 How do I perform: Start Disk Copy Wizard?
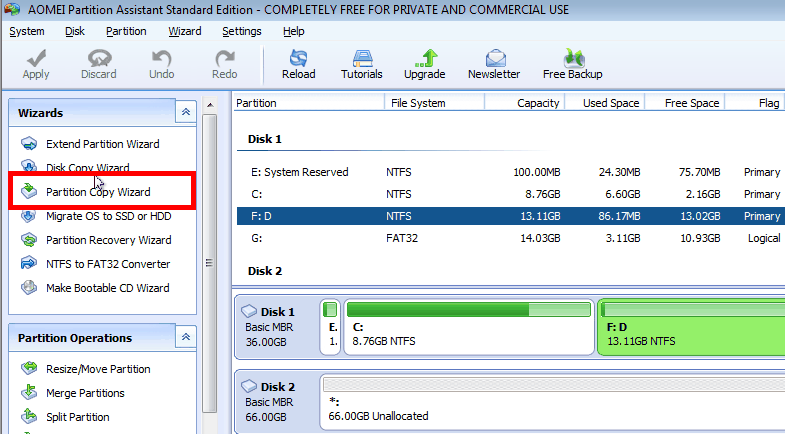coord(88,168)
